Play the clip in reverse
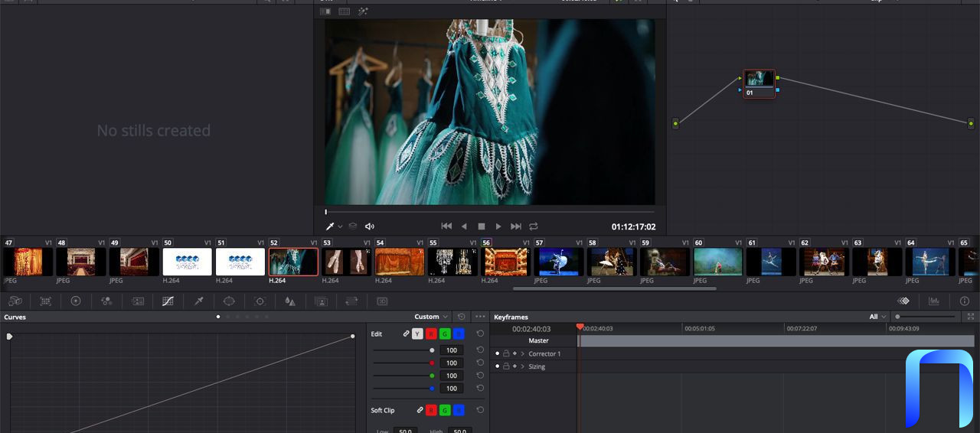 464,226
